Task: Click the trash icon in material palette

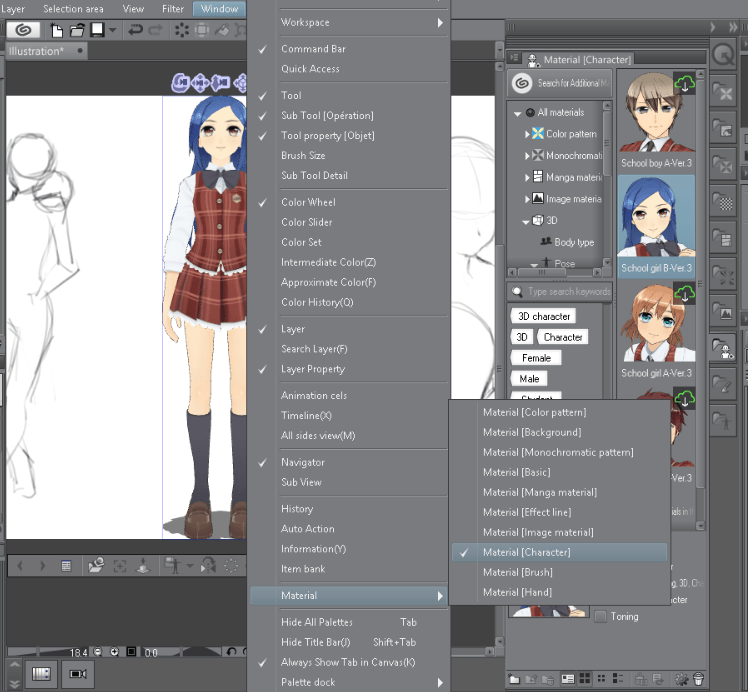Action: pyautogui.click(x=698, y=679)
